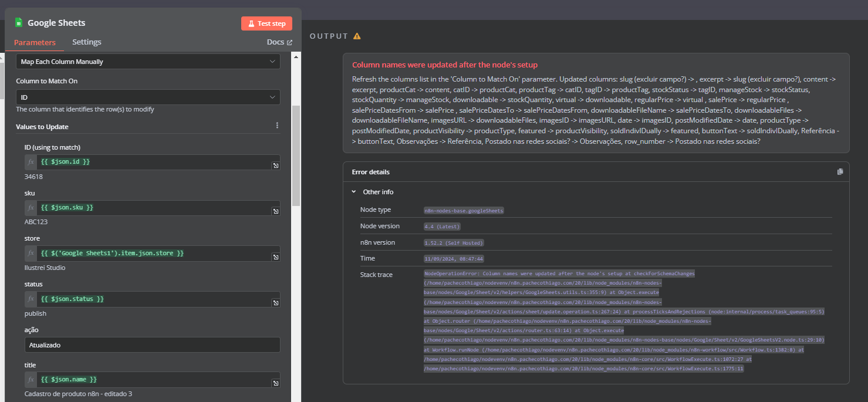868x402 pixels.
Task: Copy error details with the copy icon
Action: tap(840, 172)
